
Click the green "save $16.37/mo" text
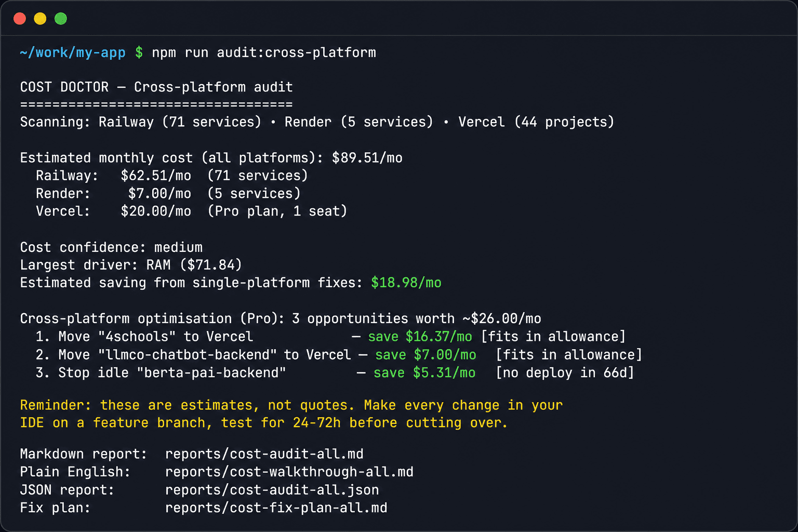[x=420, y=337]
